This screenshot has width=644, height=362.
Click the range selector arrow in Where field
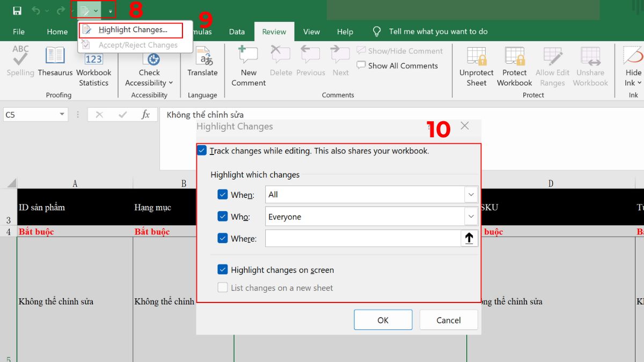click(470, 238)
